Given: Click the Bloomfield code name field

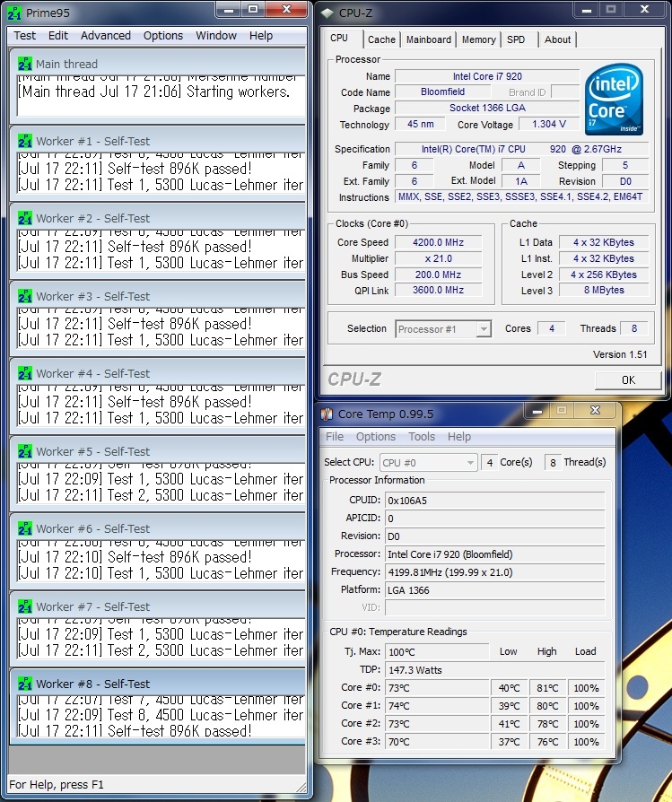Looking at the screenshot, I should pyautogui.click(x=443, y=92).
